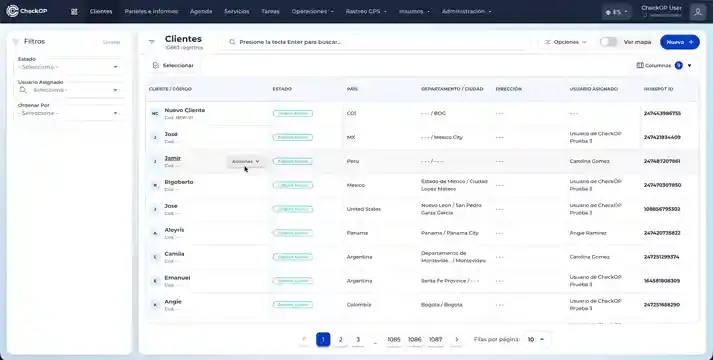Click the Camila row avatar
This screenshot has height=360, width=713.
[155, 257]
